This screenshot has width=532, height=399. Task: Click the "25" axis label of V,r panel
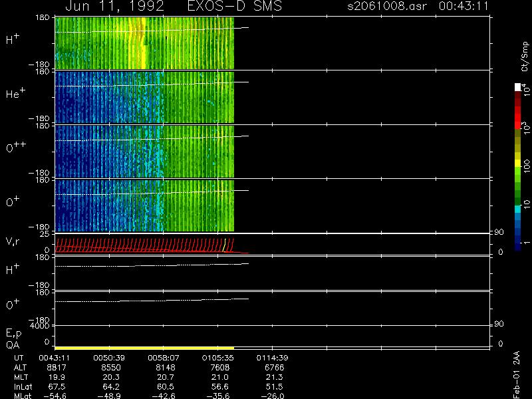pos(45,234)
